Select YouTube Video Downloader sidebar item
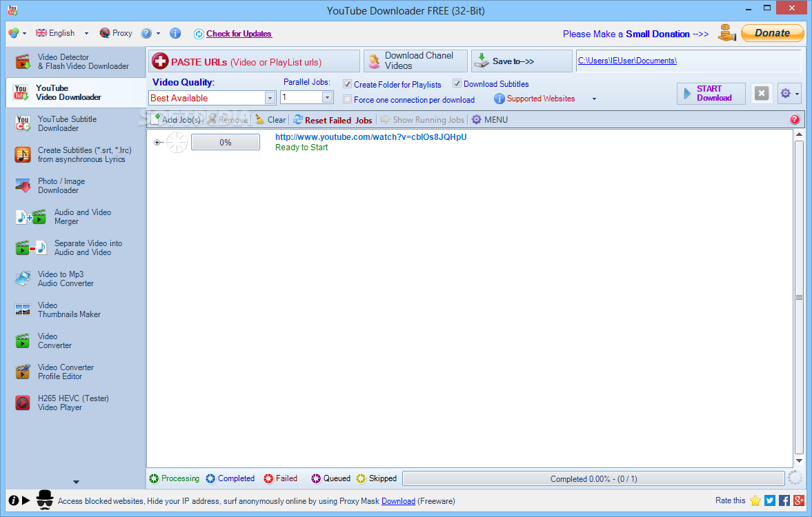This screenshot has height=517, width=812. 76,92
